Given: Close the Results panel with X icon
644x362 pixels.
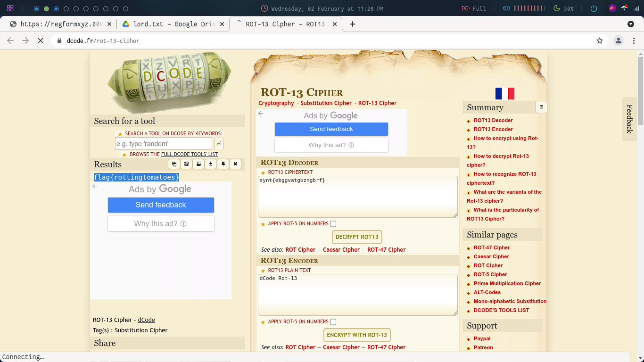Looking at the screenshot, I should [235, 164].
